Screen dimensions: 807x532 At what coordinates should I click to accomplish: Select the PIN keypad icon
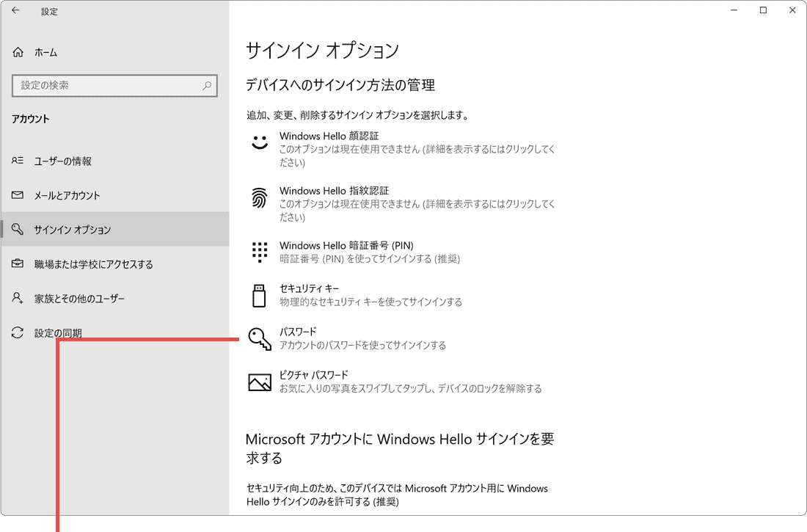pyautogui.click(x=259, y=252)
